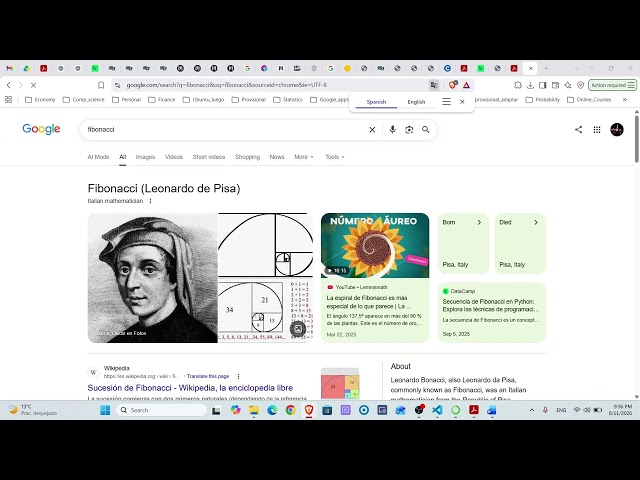Bookmark this page using bookmark icon
640x480 pixels.
coord(101,85)
